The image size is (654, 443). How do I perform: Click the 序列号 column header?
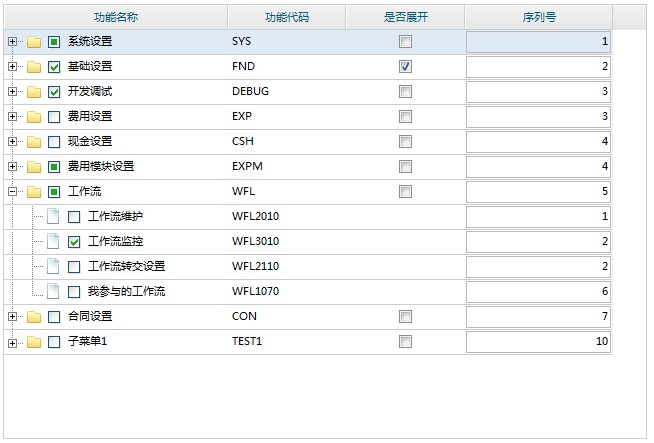(x=539, y=17)
